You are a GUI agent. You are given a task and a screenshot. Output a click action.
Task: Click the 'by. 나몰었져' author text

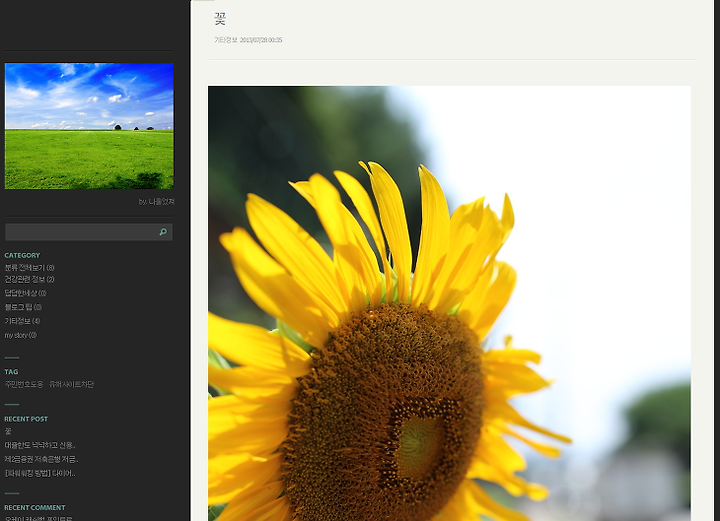tap(156, 202)
